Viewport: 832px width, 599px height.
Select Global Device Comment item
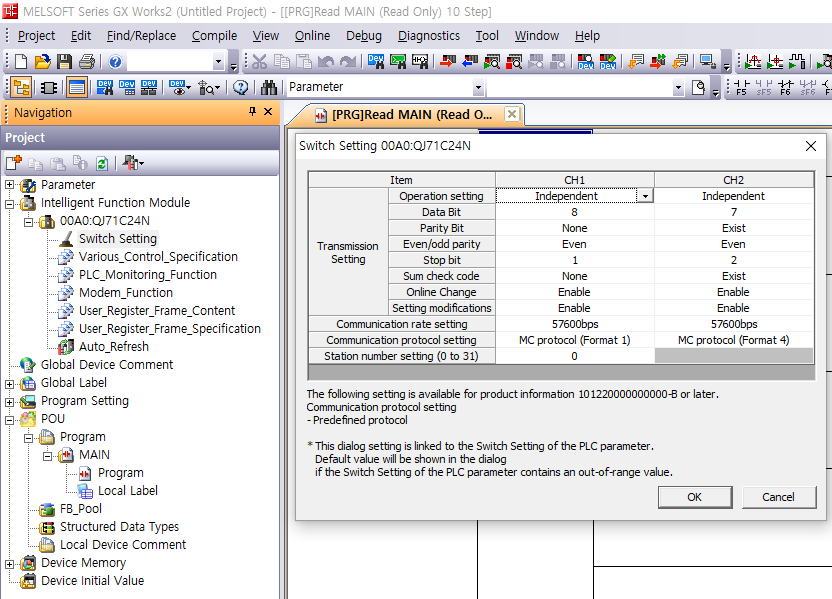click(x=107, y=365)
